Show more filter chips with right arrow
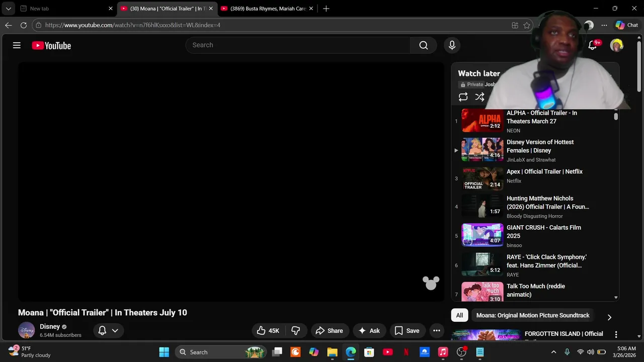 [609, 317]
